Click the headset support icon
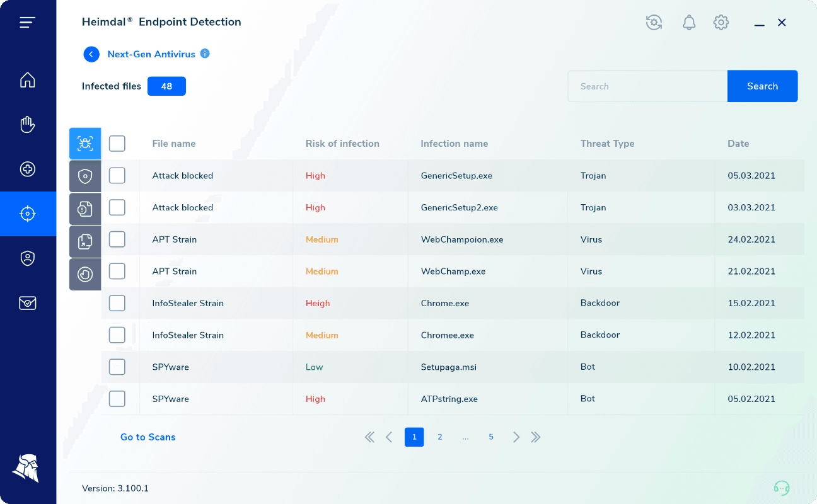The image size is (817, 504). point(781,488)
